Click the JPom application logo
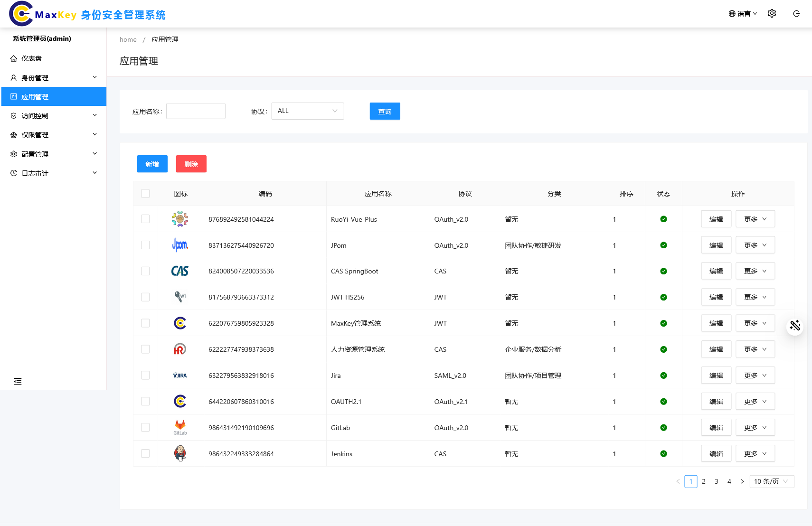Image resolution: width=812 pixels, height=526 pixels. [180, 245]
